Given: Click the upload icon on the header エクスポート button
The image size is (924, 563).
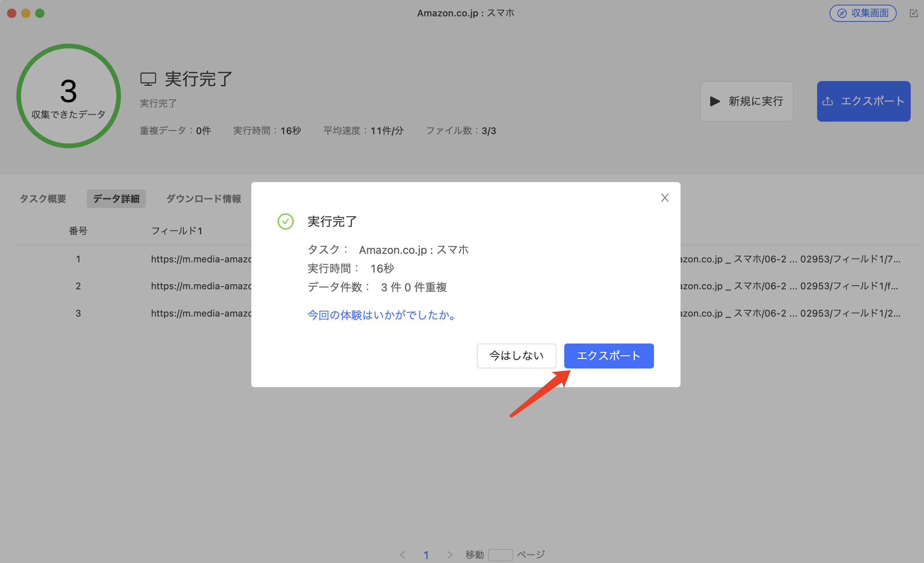Looking at the screenshot, I should point(828,101).
